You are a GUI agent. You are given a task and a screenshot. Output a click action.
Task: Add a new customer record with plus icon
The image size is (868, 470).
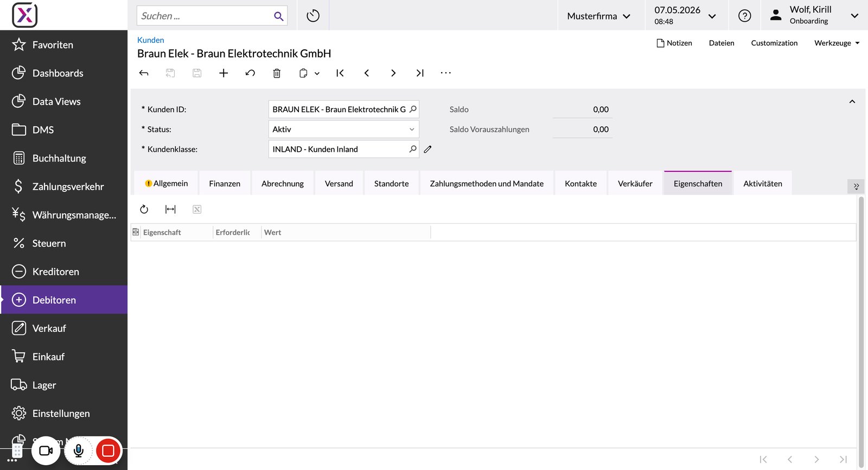click(x=224, y=73)
